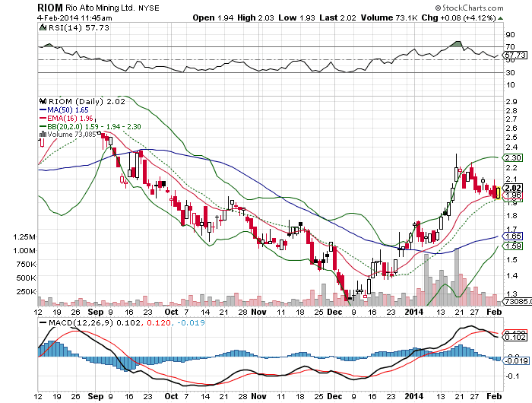Click the blue MA(50) legend line marker
This screenshot has height=403, width=532.
click(x=43, y=110)
